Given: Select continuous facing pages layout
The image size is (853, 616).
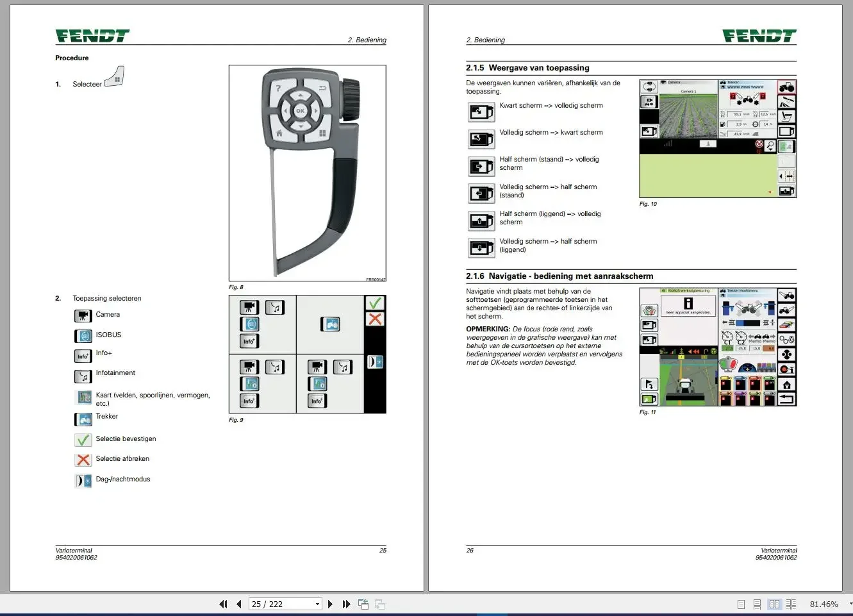Looking at the screenshot, I should point(791,604).
